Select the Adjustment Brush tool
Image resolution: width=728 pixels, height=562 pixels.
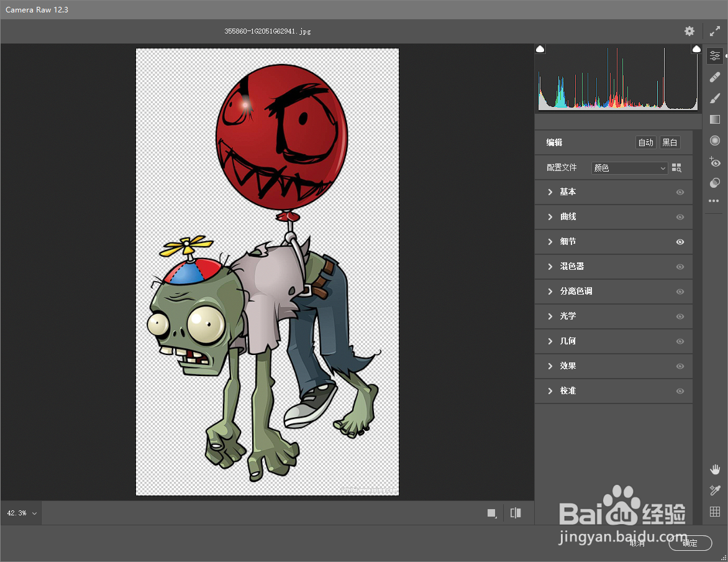point(715,99)
